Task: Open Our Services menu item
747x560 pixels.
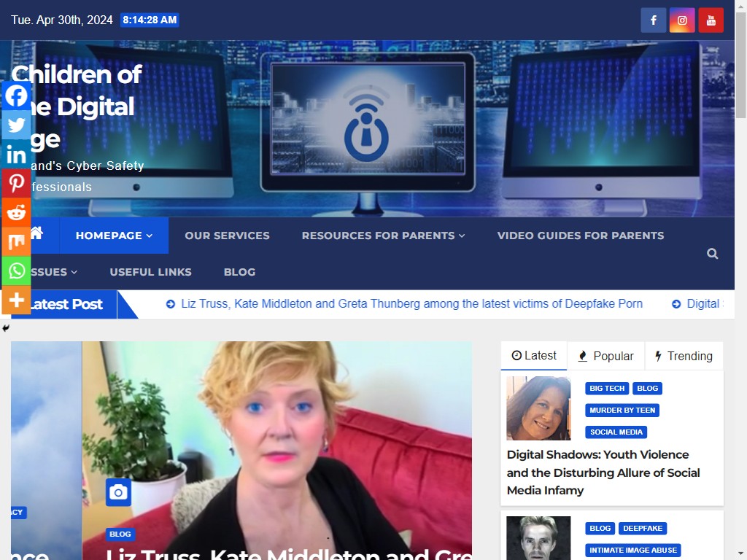Action: click(228, 236)
